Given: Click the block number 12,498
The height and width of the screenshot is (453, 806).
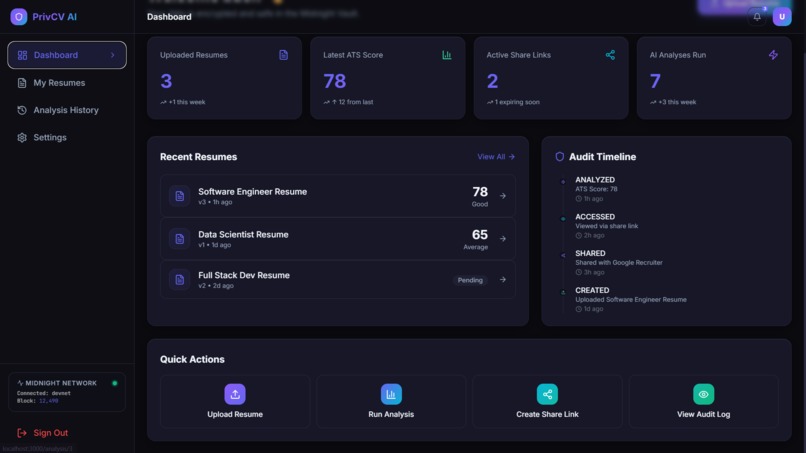Looking at the screenshot, I should coord(48,401).
